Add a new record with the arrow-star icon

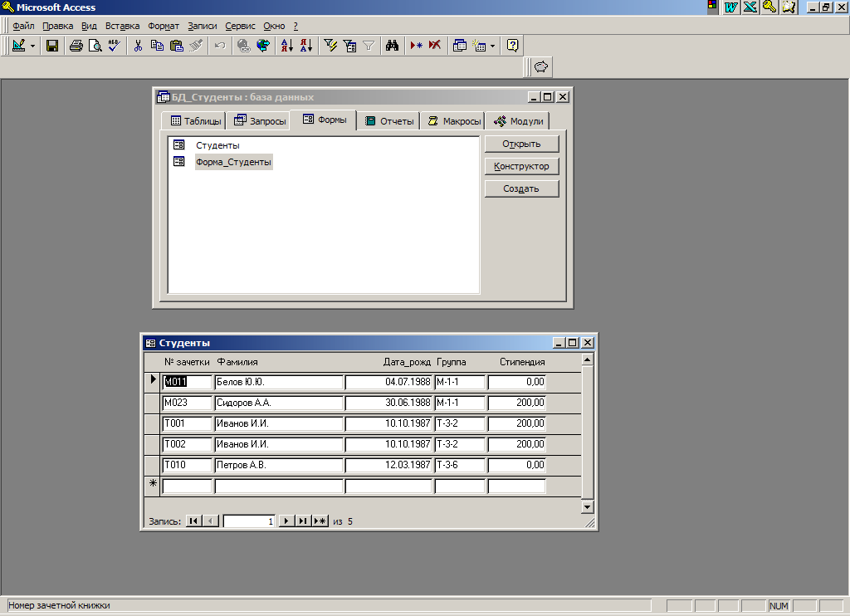click(x=417, y=46)
